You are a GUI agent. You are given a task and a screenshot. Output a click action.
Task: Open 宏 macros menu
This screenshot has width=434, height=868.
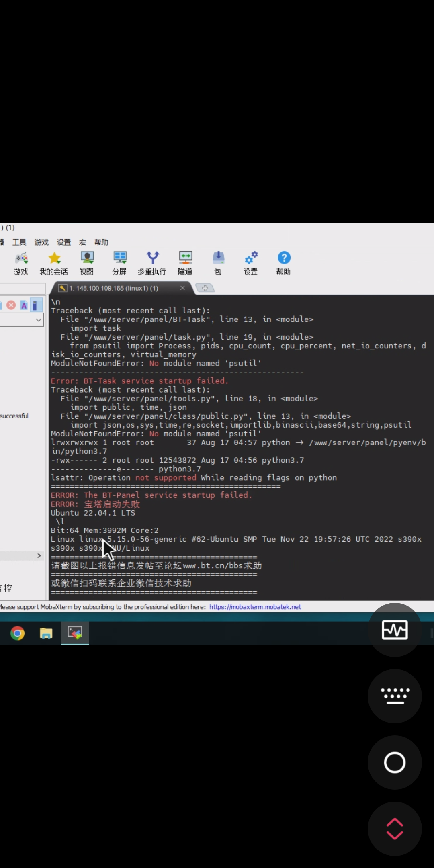(x=82, y=242)
